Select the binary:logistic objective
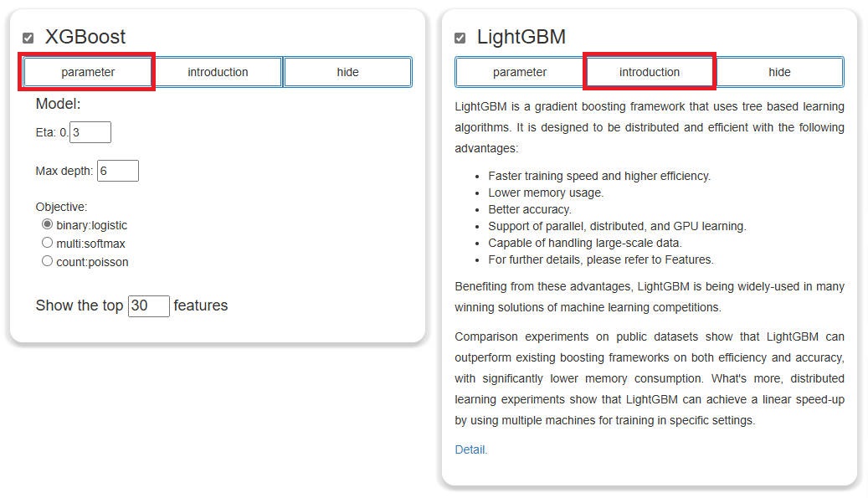The width and height of the screenshot is (868, 498). (x=47, y=224)
